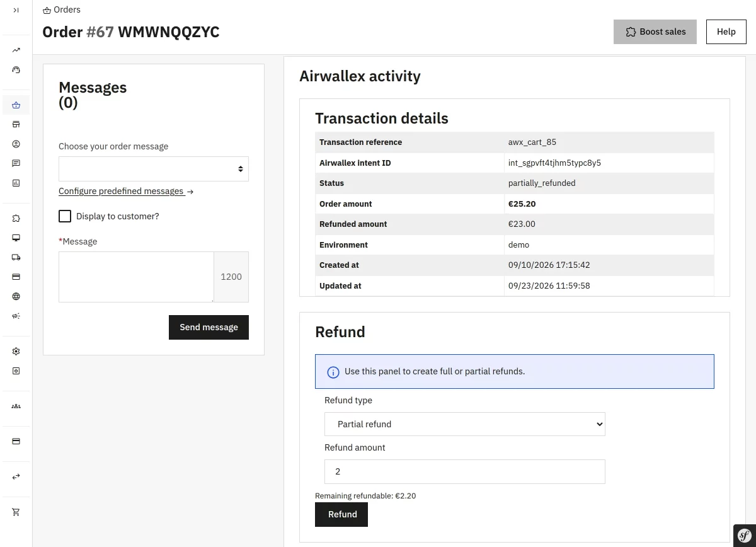Open the group of people sidebar icon
This screenshot has height=547, width=756.
pos(16,406)
